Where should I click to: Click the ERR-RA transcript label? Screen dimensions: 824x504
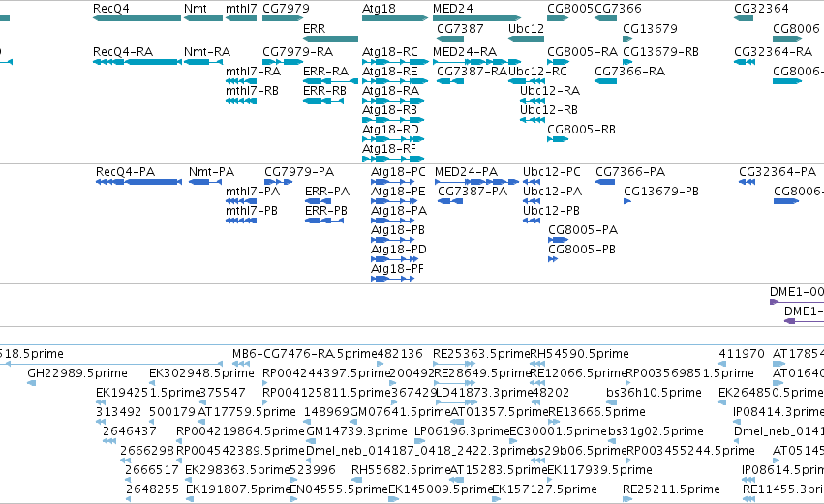click(x=325, y=72)
